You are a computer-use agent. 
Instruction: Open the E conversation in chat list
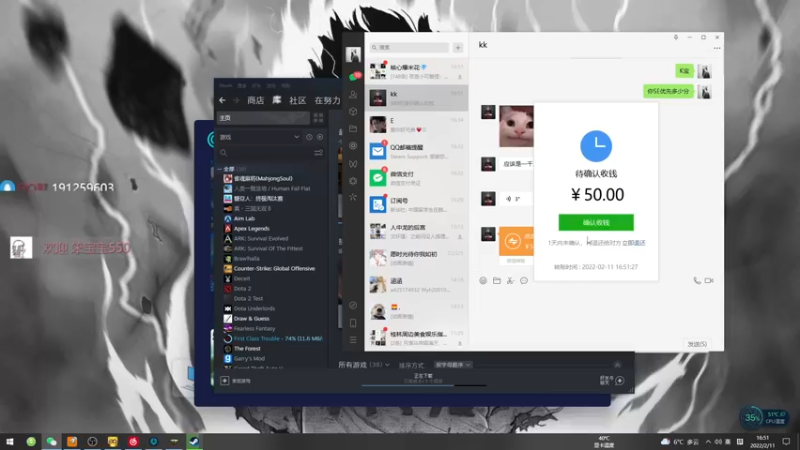416,124
